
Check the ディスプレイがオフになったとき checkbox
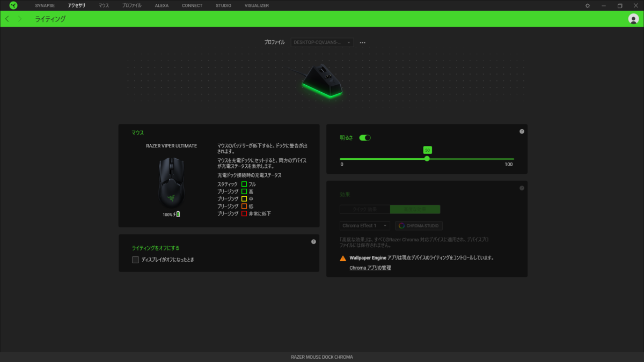click(x=135, y=260)
